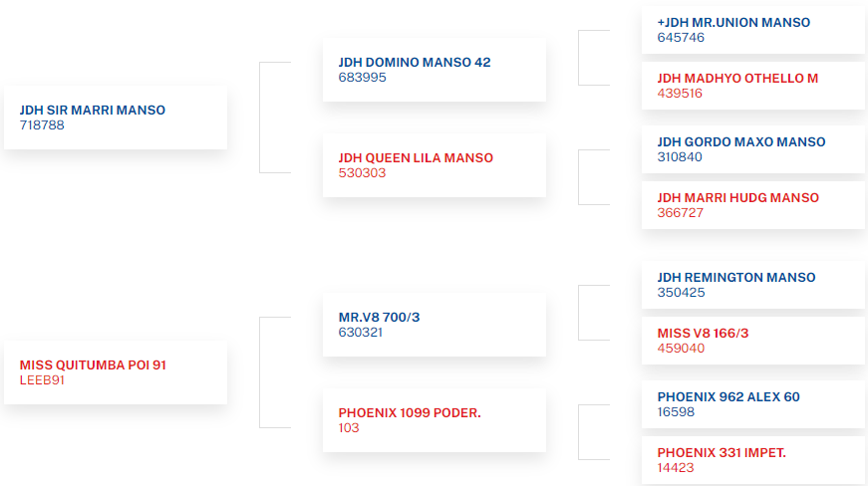Click registration number 718788
The image size is (868, 486).
click(x=42, y=124)
